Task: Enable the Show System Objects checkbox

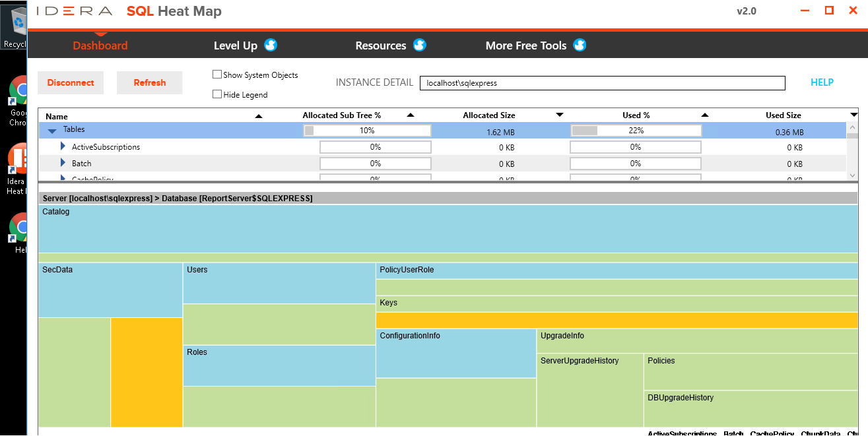Action: [x=217, y=75]
